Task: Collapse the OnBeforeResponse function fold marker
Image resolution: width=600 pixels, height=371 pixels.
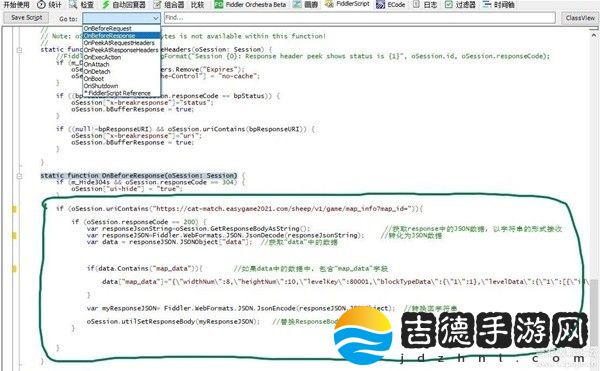Action: 19,176
